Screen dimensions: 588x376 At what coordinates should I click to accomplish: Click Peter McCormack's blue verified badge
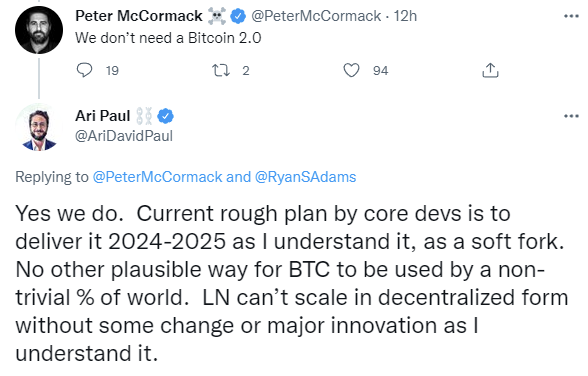click(x=237, y=16)
